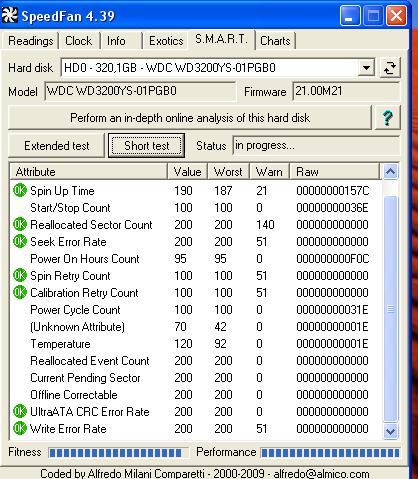
Task: Select the Power On Hours Count row
Action: pos(196,259)
